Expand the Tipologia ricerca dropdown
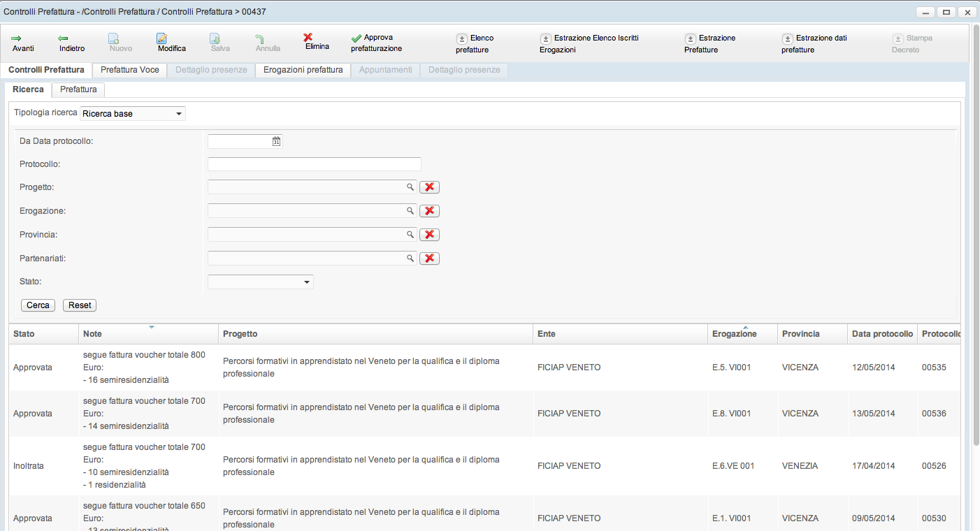Image resolution: width=980 pixels, height=531 pixels. coord(179,113)
